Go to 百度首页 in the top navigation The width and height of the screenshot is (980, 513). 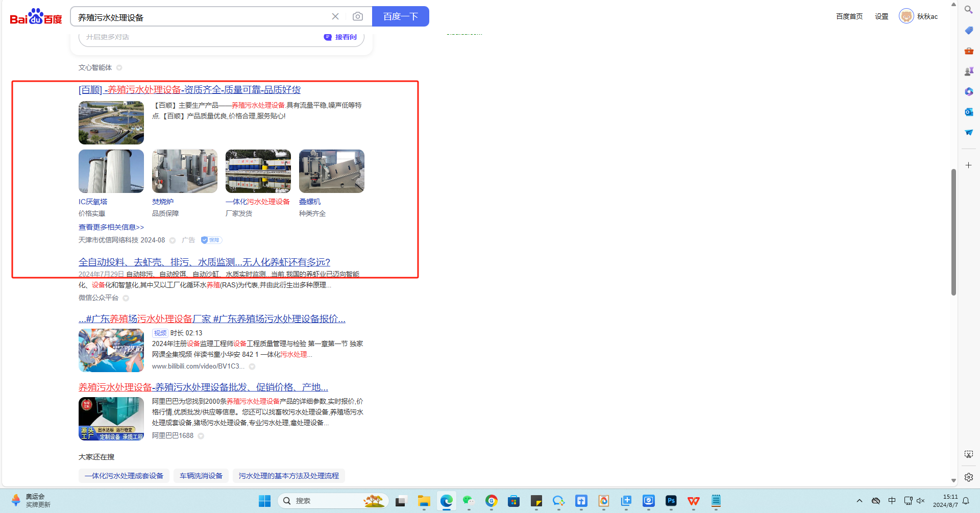tap(849, 16)
